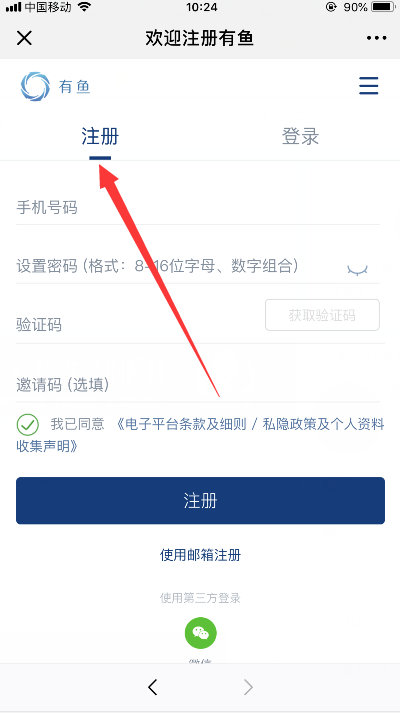Open the 私隐政策及个人资料收集声明 link
Viewport: 400px width, 713px height.
(x=200, y=436)
